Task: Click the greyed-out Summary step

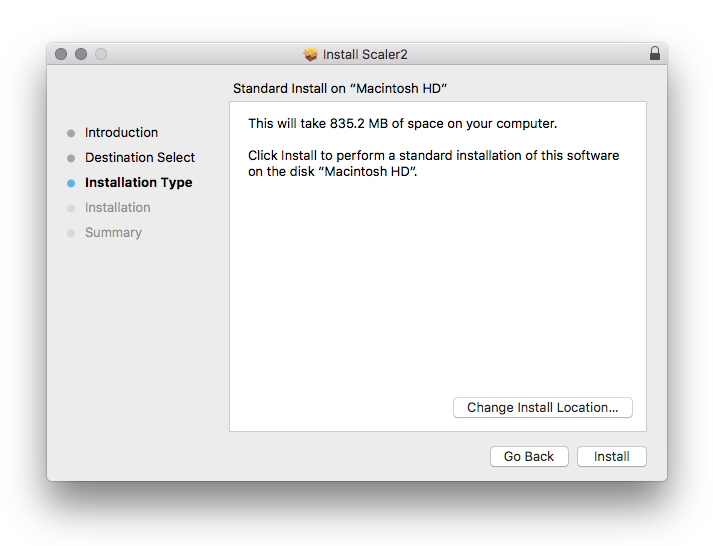Action: coord(113,233)
